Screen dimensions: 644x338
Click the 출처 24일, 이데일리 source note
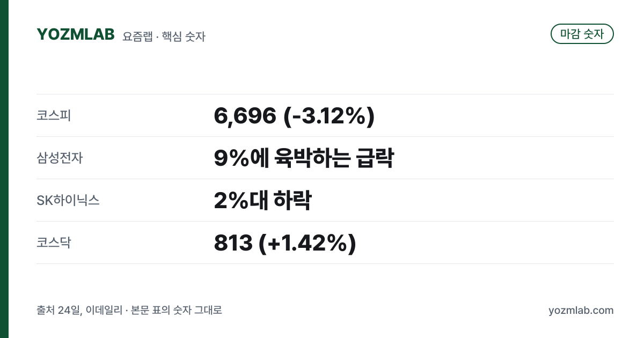[79, 310]
